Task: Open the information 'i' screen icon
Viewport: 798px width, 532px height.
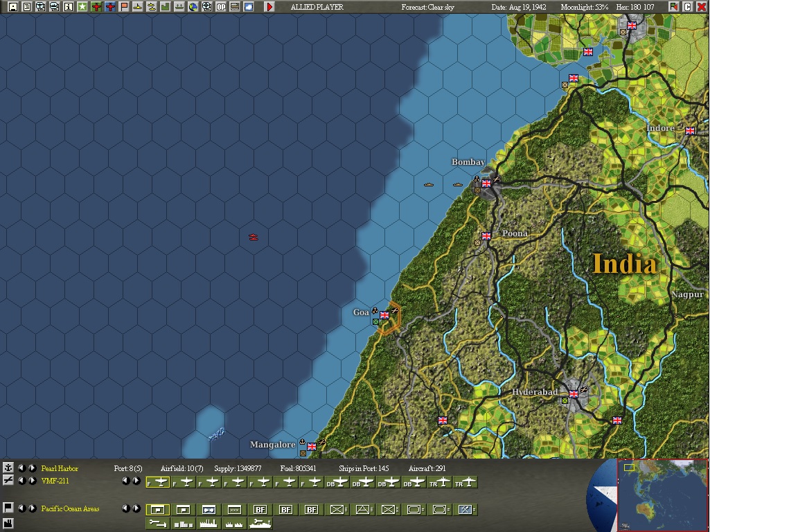Action: click(68, 7)
